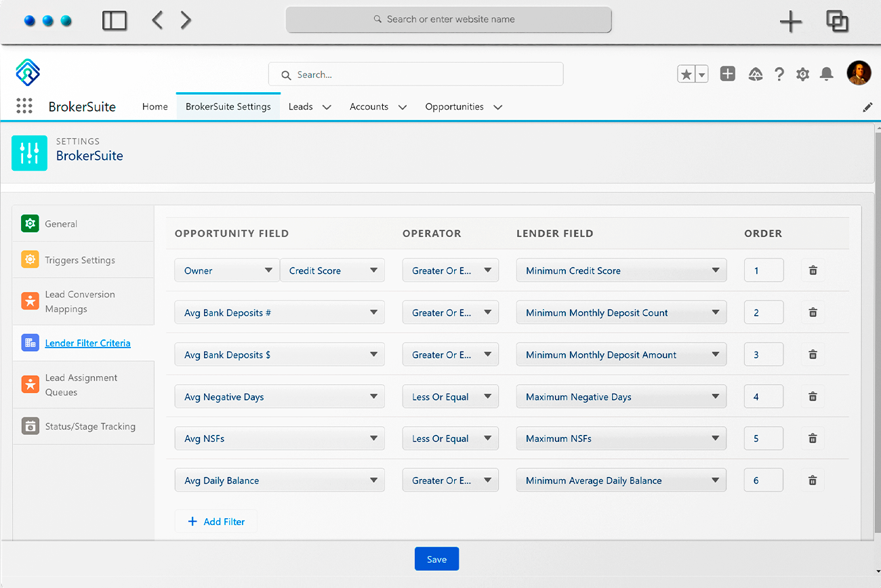
Task: Click the Add Filter link
Action: tap(216, 521)
